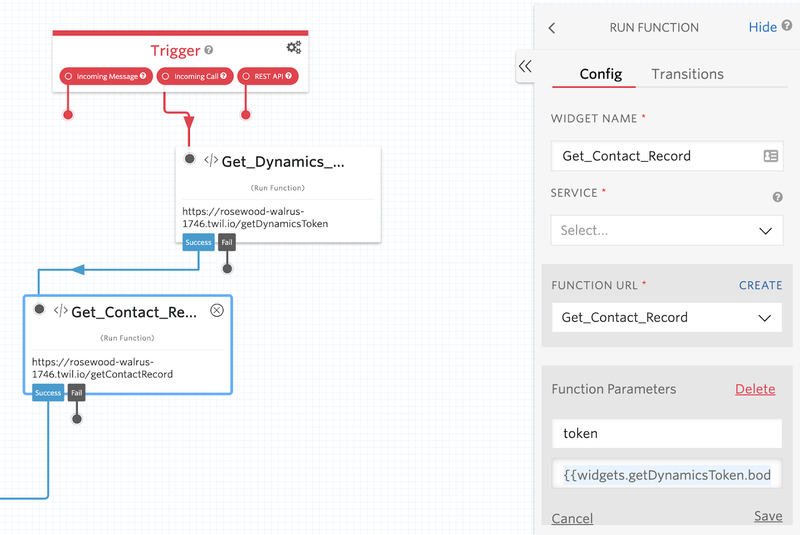Expand Function URL dropdown
800x535 pixels.
[x=666, y=317]
